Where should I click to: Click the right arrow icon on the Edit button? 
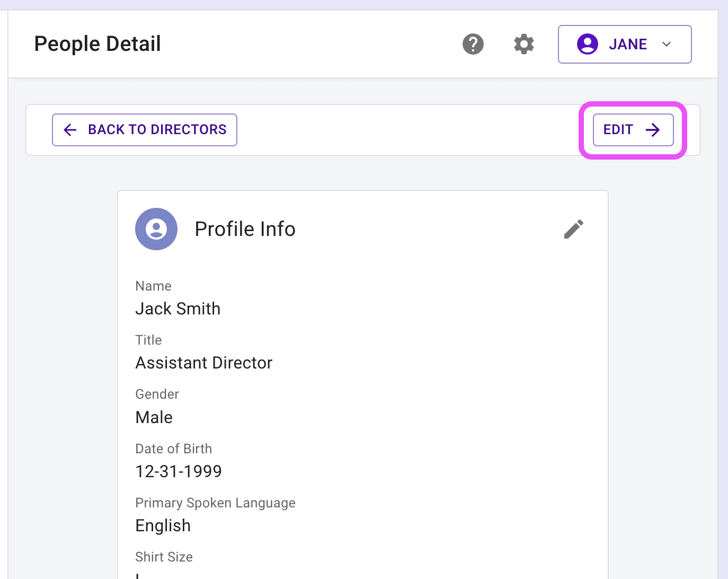(x=653, y=130)
